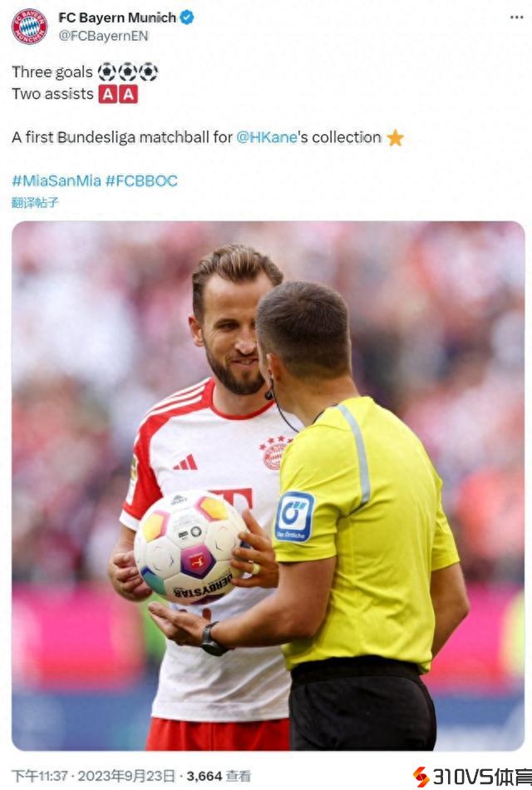Visit the @FCBayernEN handle
532x790 pixels.
(x=103, y=37)
